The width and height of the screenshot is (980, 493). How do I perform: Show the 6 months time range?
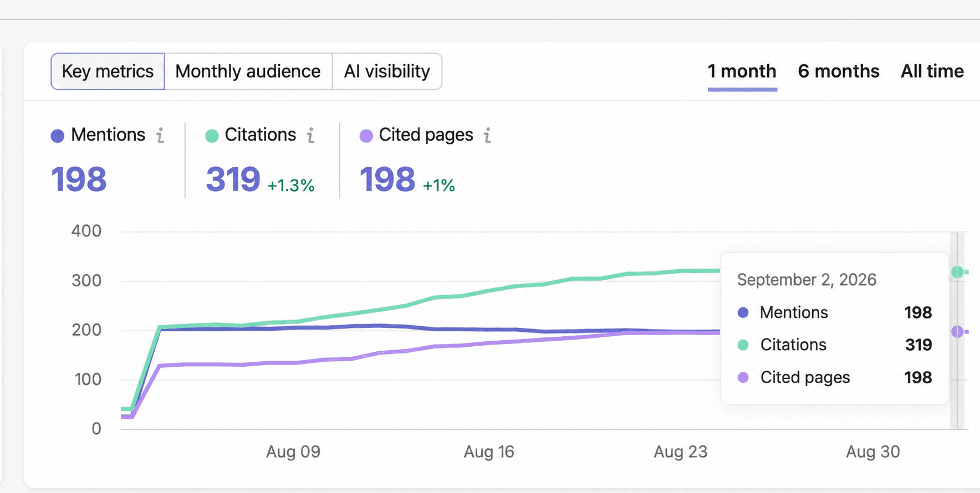pos(839,71)
